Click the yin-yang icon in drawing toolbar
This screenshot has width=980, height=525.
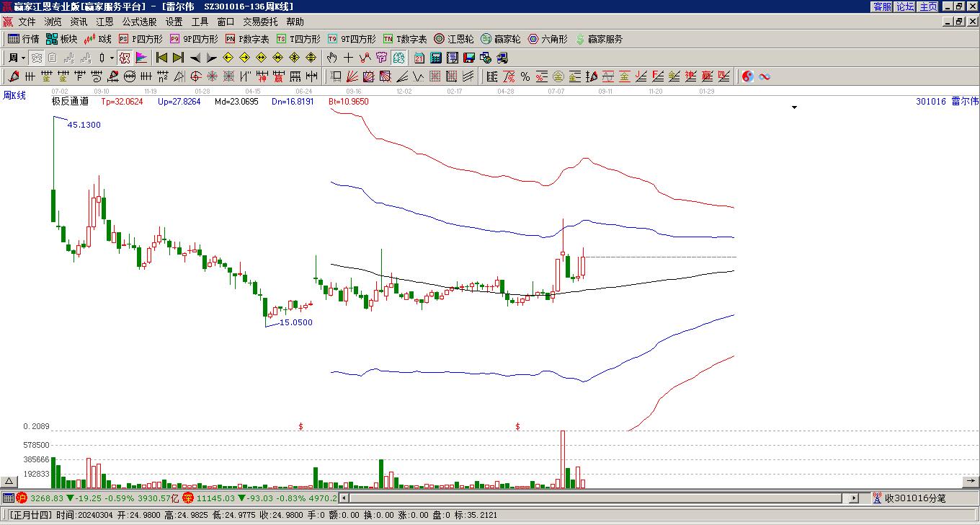[x=747, y=76]
